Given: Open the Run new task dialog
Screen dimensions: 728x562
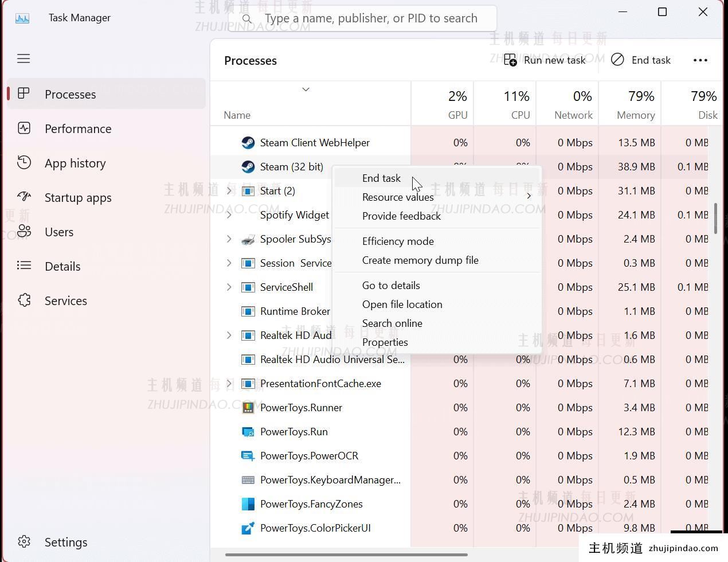Looking at the screenshot, I should (545, 60).
